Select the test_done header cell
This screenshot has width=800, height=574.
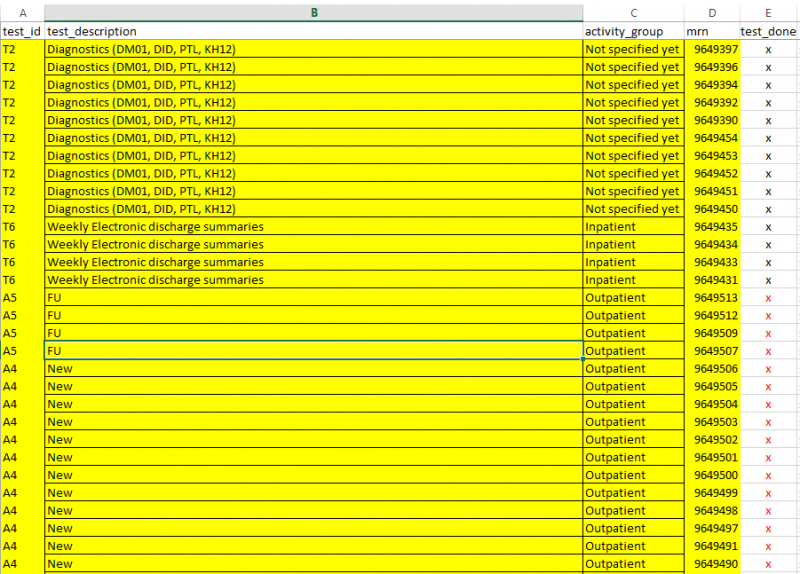[768, 31]
